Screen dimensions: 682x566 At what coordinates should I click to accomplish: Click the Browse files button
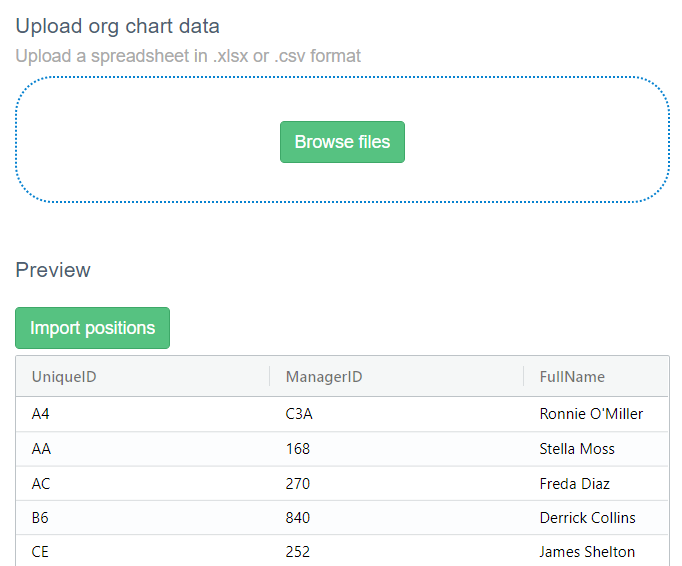342,142
